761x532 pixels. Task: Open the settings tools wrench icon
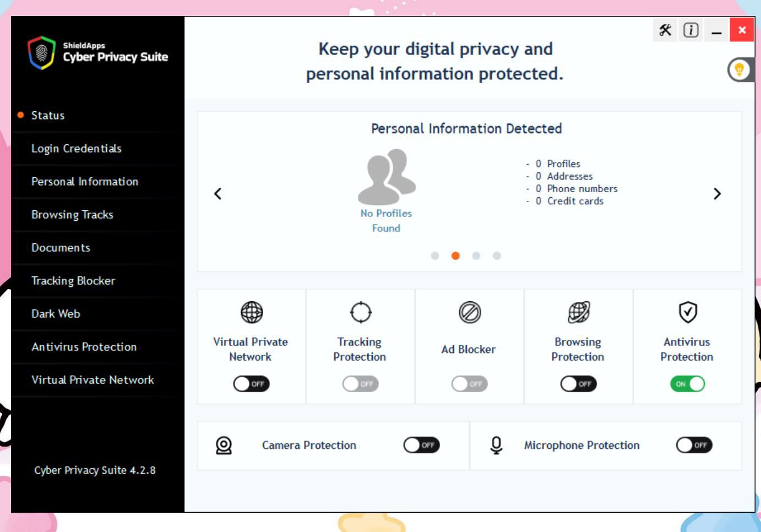click(665, 30)
